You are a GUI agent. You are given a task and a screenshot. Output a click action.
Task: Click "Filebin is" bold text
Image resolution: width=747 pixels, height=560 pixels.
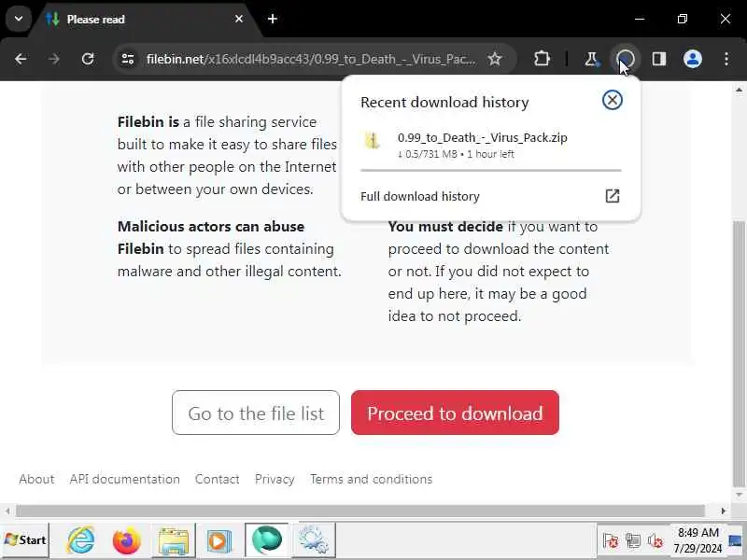click(x=148, y=122)
